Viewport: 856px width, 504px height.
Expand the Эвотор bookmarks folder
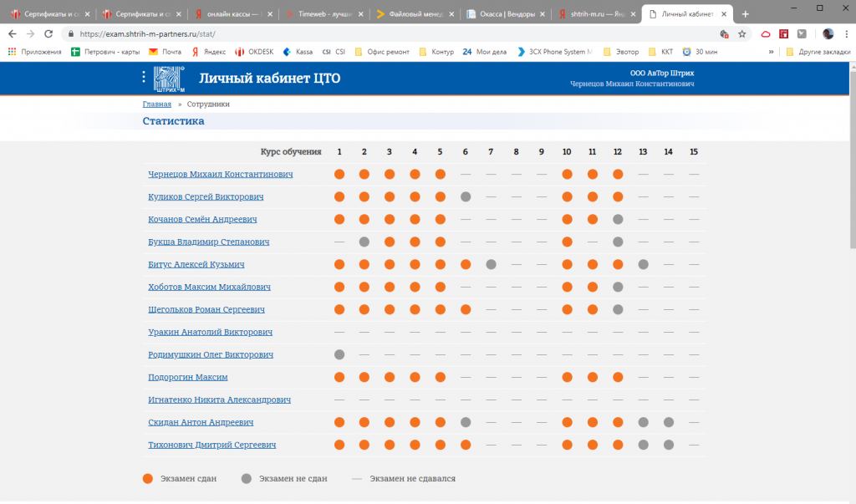pyautogui.click(x=621, y=52)
